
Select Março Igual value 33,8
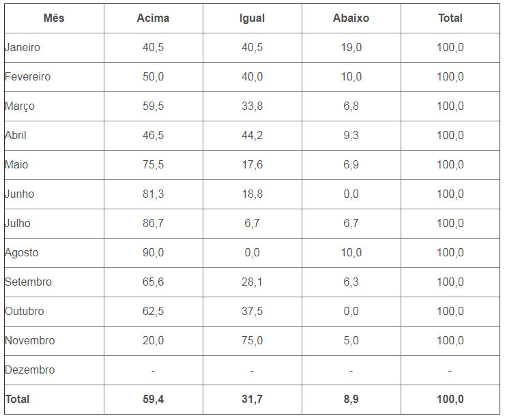[252, 106]
